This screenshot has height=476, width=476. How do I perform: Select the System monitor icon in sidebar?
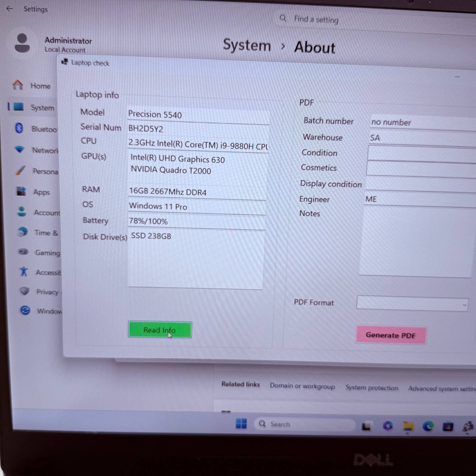tap(18, 107)
